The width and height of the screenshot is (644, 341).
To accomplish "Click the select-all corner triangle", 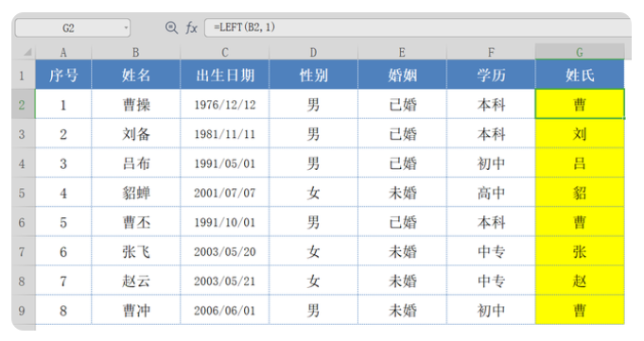I will (27, 52).
